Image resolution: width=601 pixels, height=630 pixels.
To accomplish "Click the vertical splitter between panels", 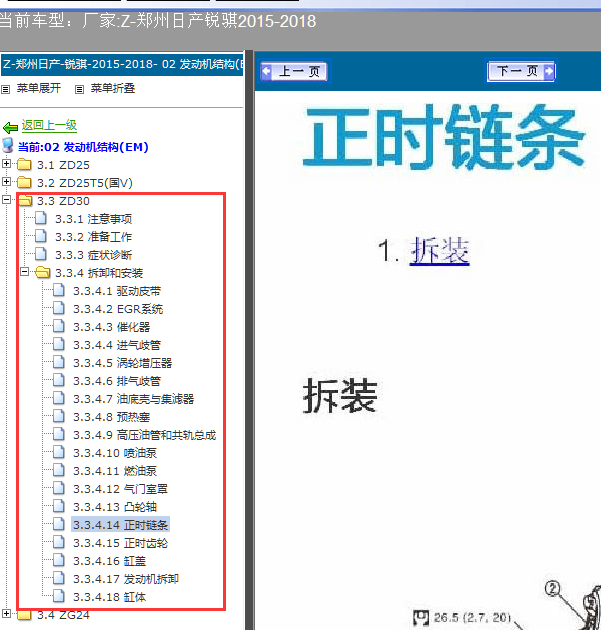I will 249,340.
